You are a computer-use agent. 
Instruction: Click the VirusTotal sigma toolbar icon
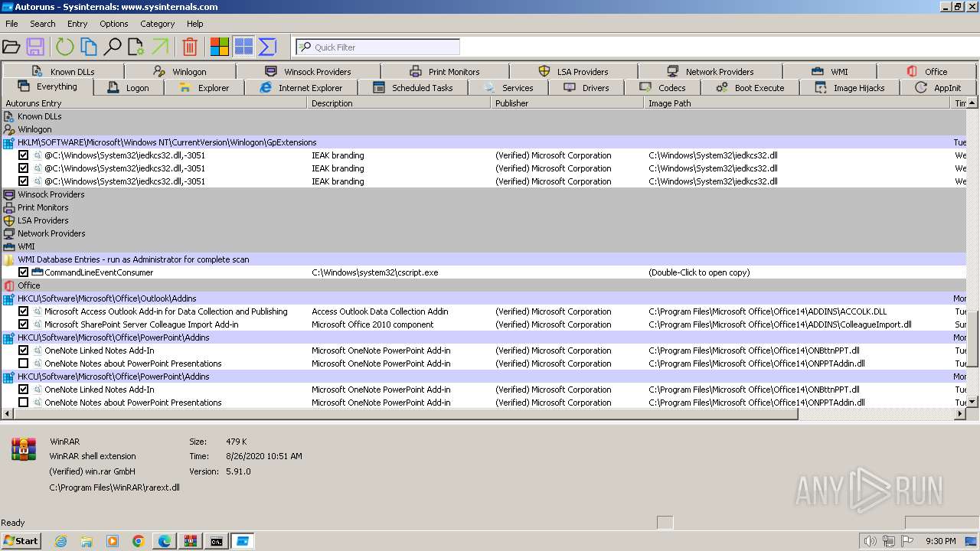click(x=267, y=47)
